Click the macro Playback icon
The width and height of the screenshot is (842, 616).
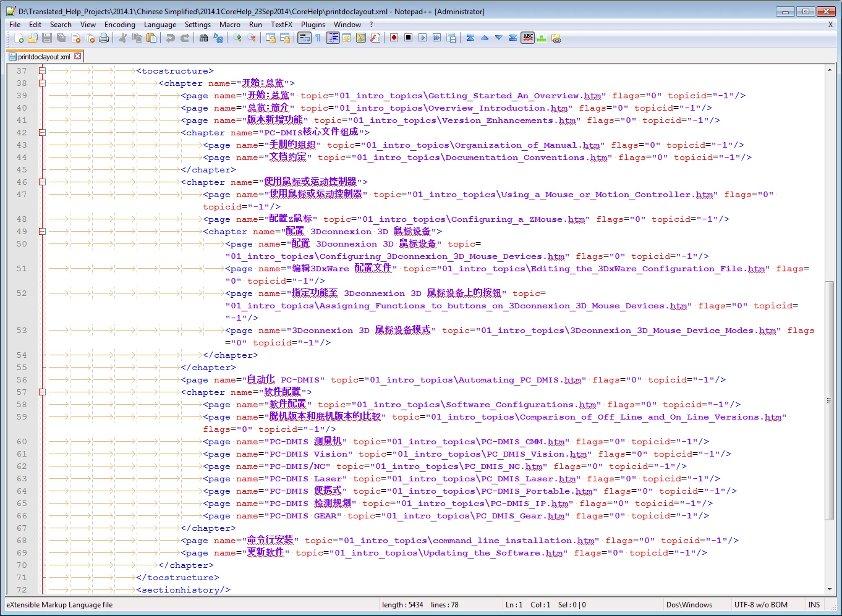(422, 38)
